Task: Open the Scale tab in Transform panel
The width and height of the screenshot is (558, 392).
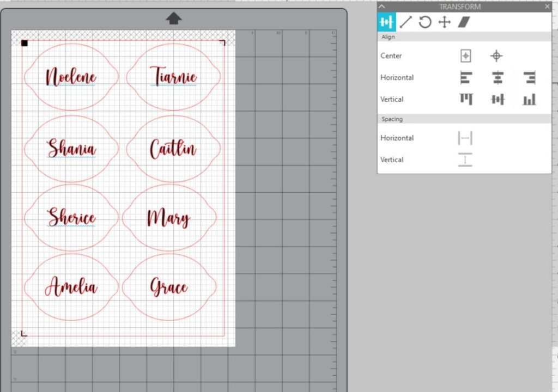Action: click(405, 22)
